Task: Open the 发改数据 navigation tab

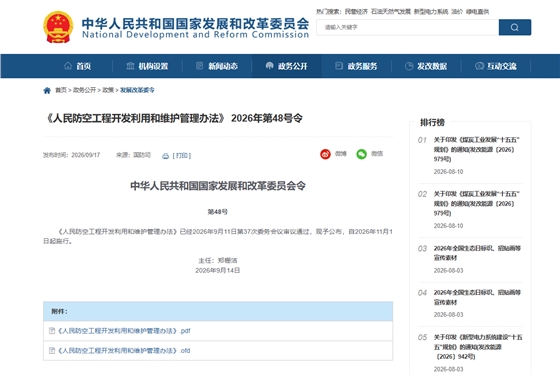Action: 426,66
